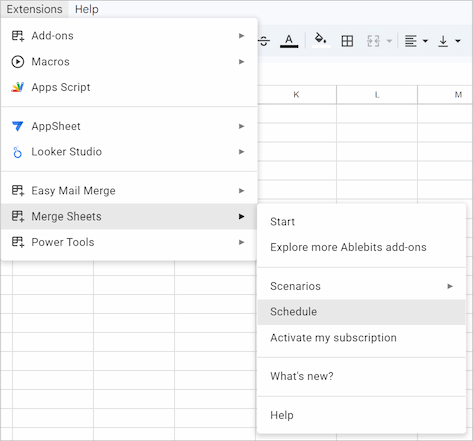
Task: Choose Schedule in Merge Sheets submenu
Action: point(361,312)
